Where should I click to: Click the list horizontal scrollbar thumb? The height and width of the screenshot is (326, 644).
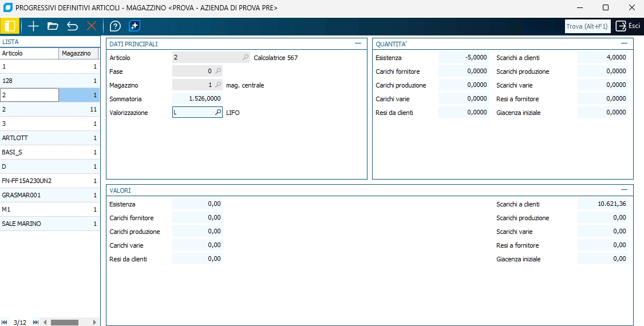pyautogui.click(x=65, y=323)
